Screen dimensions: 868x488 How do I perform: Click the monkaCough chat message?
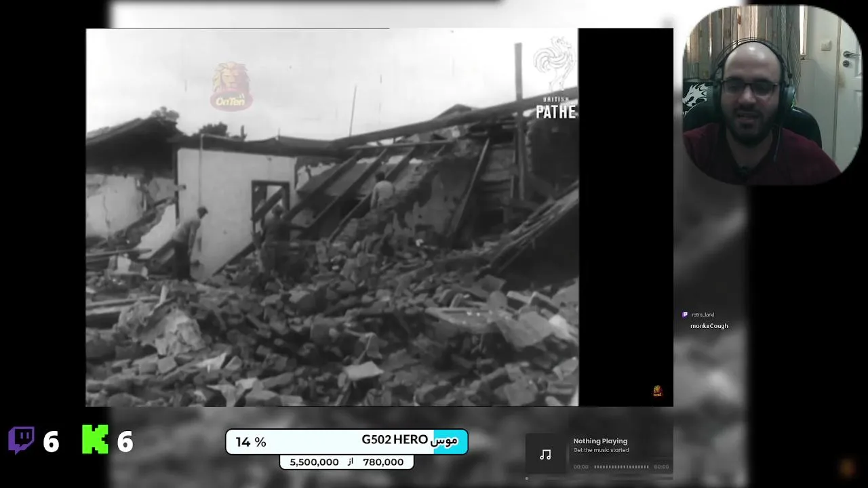click(709, 326)
